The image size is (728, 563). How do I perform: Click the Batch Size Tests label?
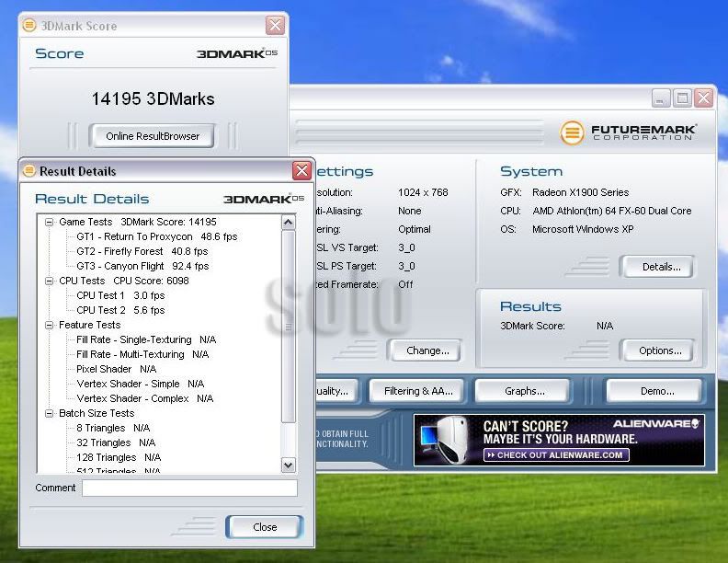pos(97,413)
